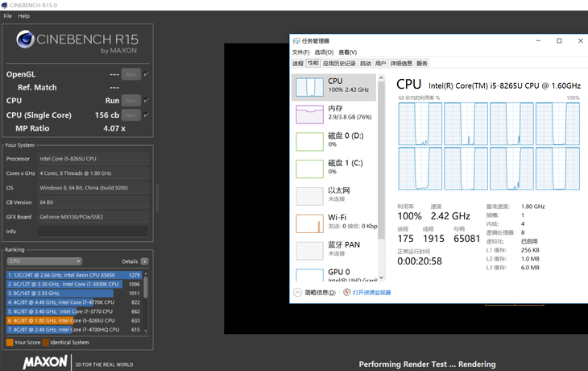588x371 pixels.
Task: Click the Cores x GHz field value
Action: point(93,173)
